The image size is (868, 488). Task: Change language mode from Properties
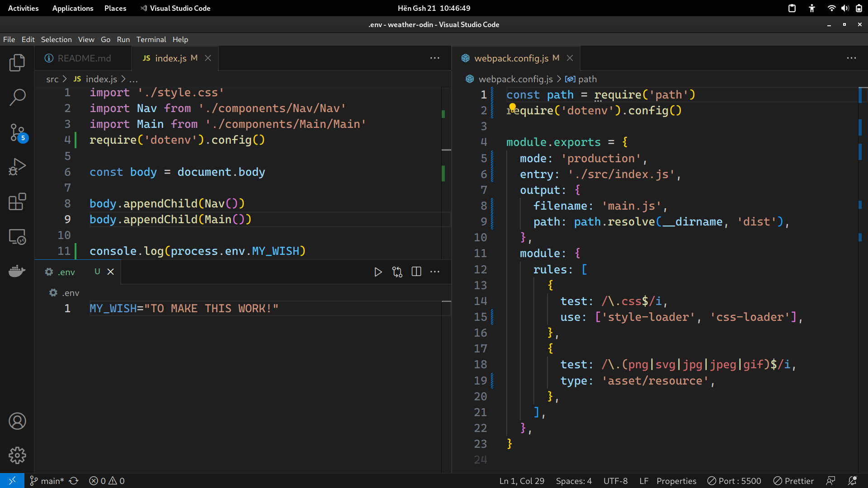(676, 481)
